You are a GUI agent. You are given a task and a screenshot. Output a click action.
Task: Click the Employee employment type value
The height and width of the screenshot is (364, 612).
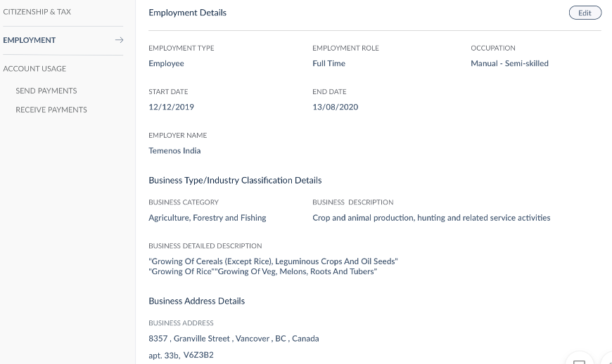point(166,63)
